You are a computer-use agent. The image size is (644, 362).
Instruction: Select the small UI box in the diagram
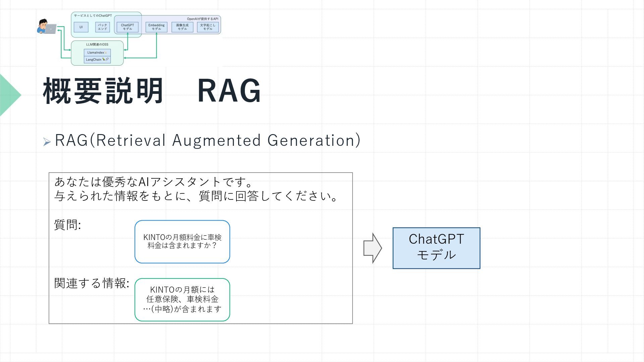point(81,27)
